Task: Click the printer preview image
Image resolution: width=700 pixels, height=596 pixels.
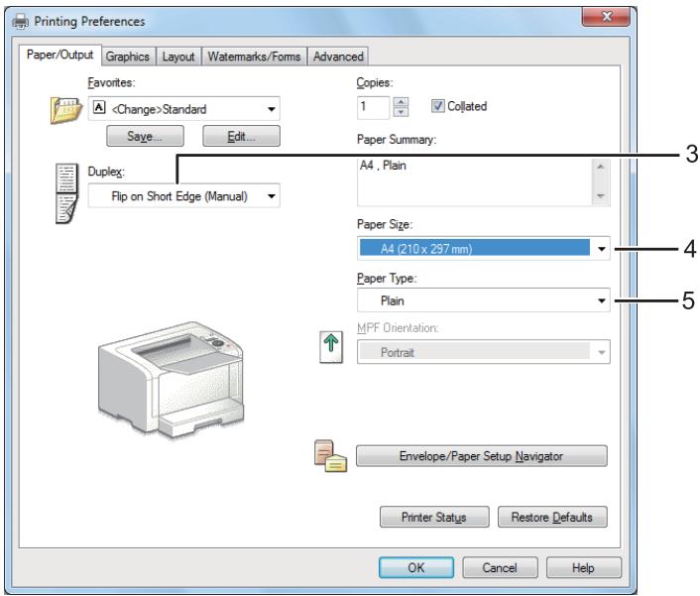Action: pyautogui.click(x=172, y=380)
